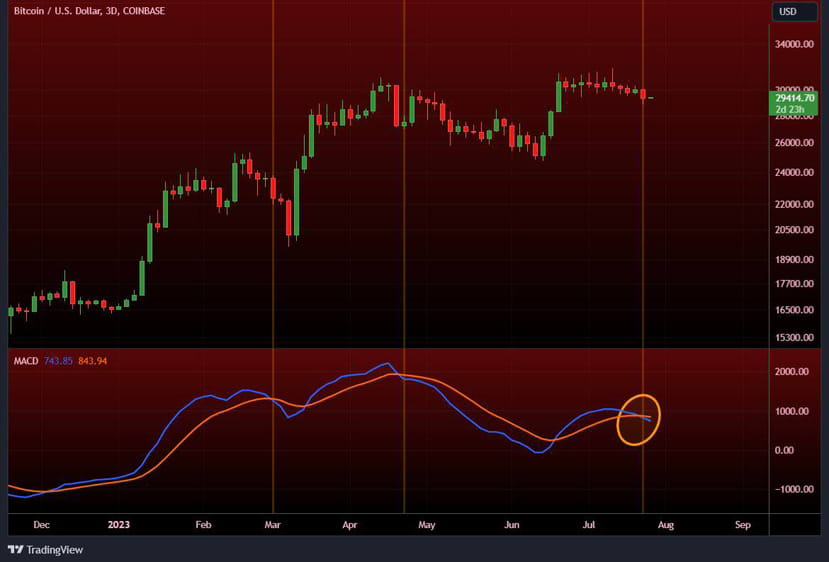829x562 pixels.
Task: Click the TradingView logo
Action: coord(45,550)
